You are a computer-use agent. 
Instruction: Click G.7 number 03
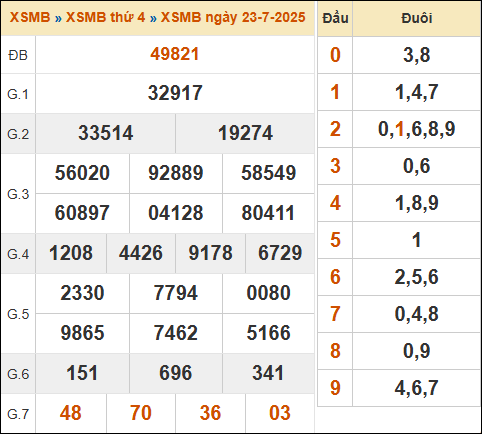pyautogui.click(x=280, y=413)
